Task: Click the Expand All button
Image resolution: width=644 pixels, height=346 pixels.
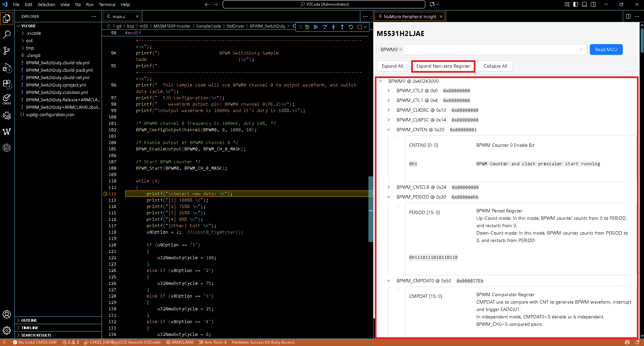Action: click(x=392, y=66)
